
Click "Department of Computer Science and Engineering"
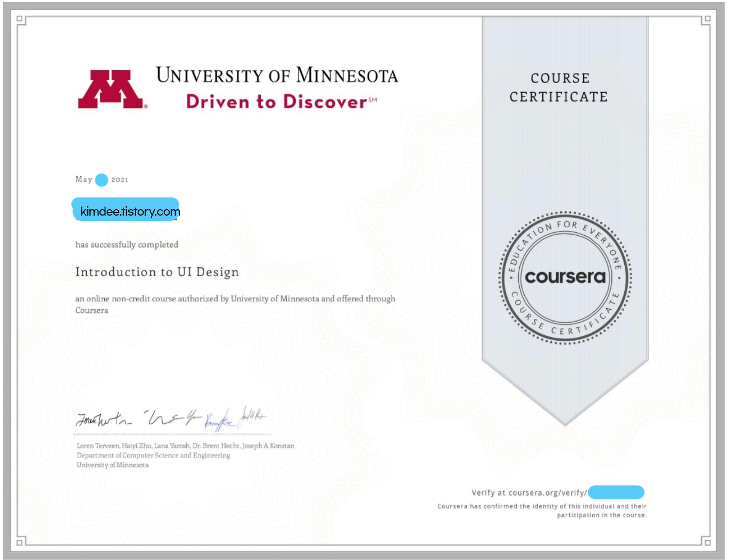153,455
